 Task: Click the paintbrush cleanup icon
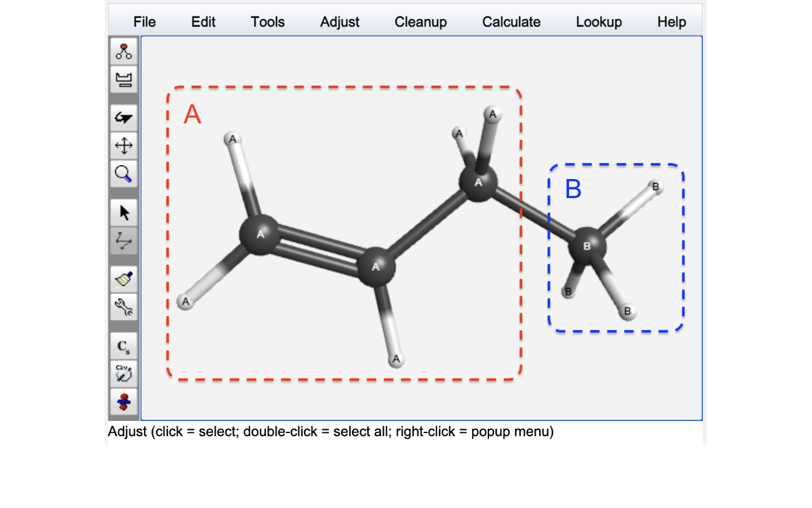click(x=124, y=279)
